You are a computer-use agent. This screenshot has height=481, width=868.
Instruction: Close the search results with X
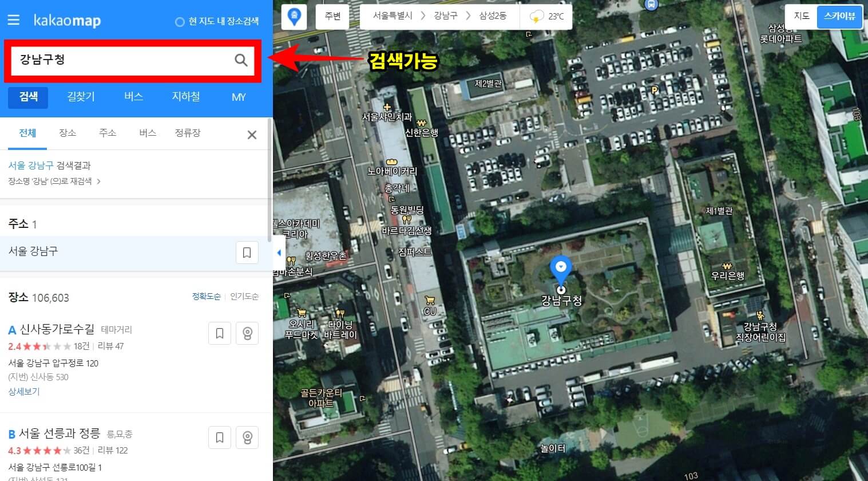click(252, 135)
